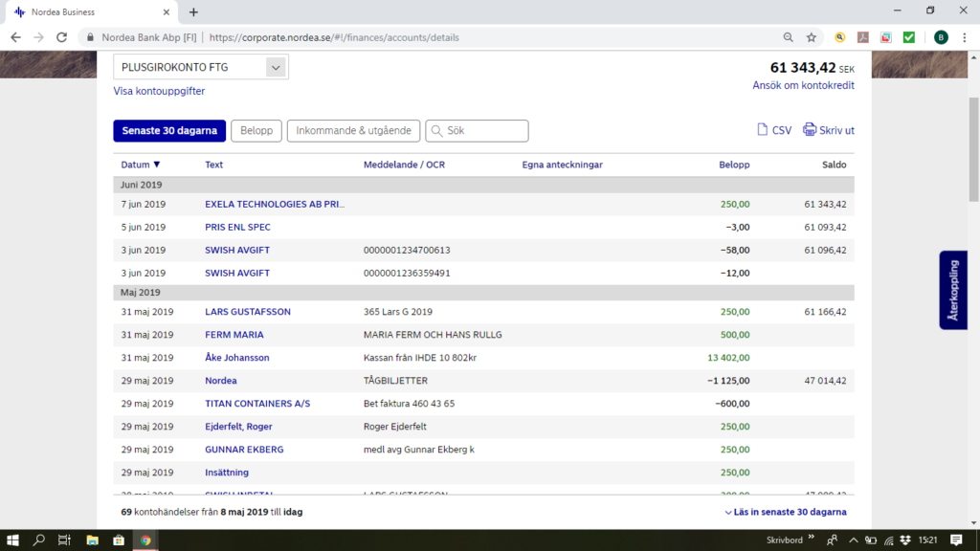Open a new browser tab

[193, 11]
